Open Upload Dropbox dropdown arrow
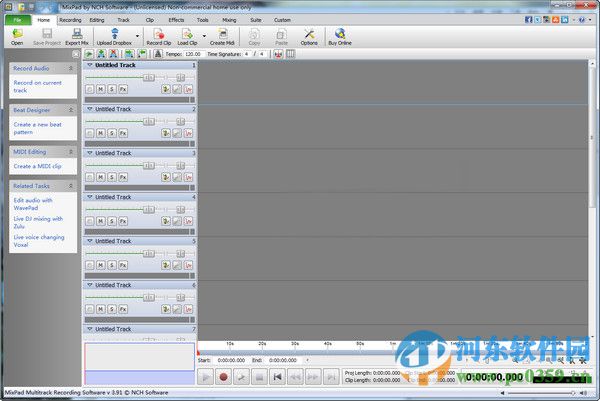Viewport: 600px width, 401px height. coord(137,36)
